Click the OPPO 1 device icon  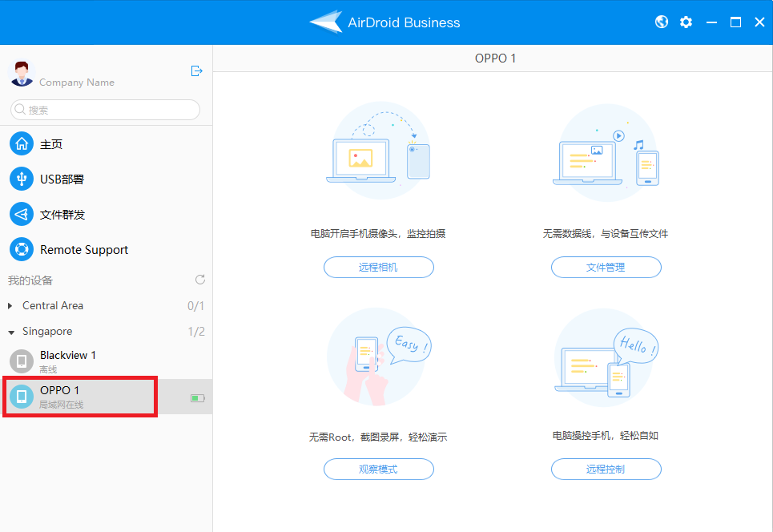tap(22, 397)
